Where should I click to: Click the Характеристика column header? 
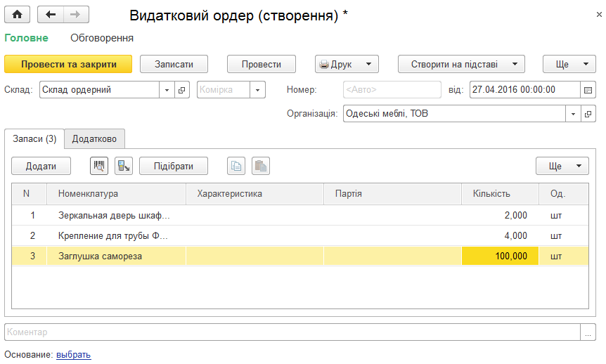pyautogui.click(x=254, y=193)
